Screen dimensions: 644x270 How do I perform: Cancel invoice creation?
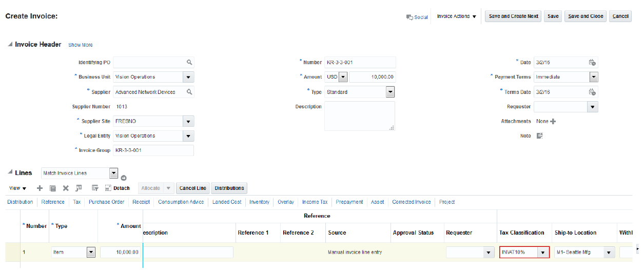click(x=620, y=16)
